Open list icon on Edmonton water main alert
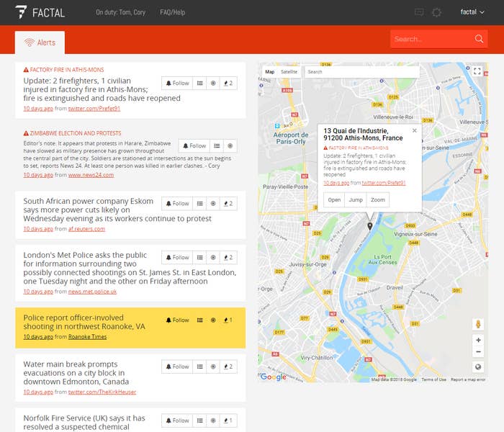Screen dimensions: 504x432 click(199, 366)
